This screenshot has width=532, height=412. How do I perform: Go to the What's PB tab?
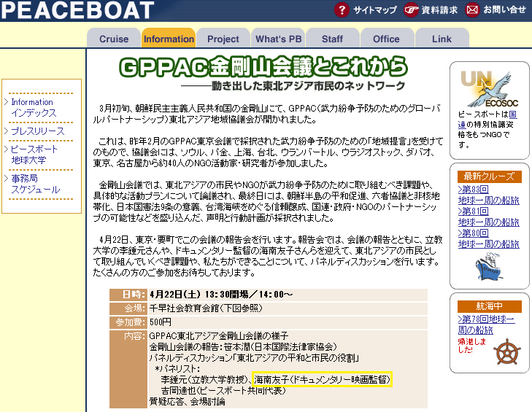coord(278,38)
